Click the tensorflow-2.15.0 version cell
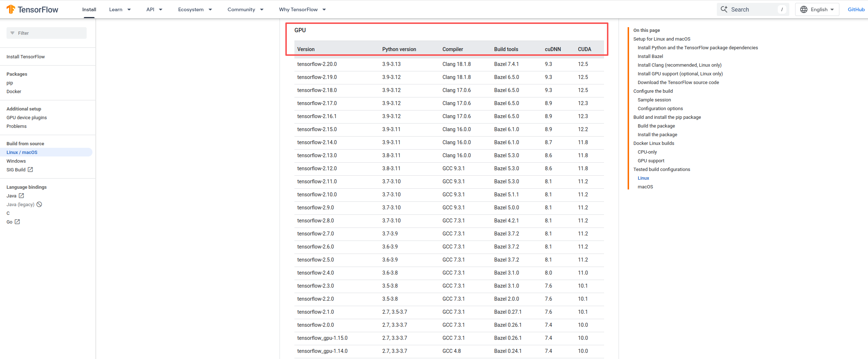The image size is (868, 359). [317, 129]
